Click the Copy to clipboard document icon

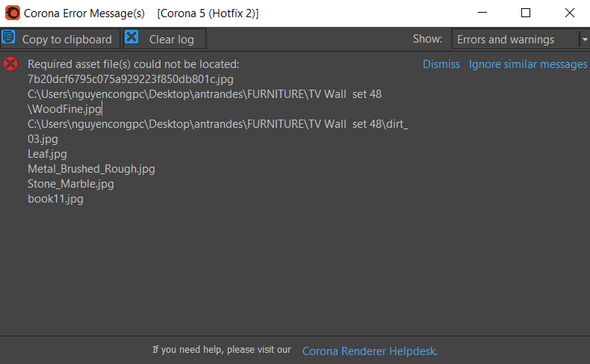8,37
